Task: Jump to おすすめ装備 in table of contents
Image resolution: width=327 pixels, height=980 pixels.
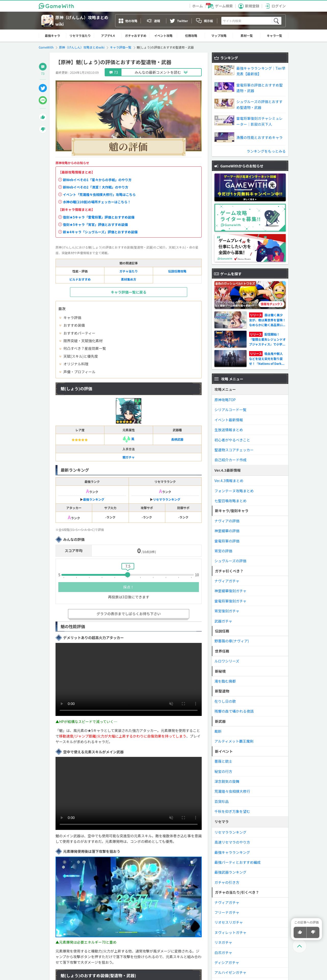Action: click(74, 325)
